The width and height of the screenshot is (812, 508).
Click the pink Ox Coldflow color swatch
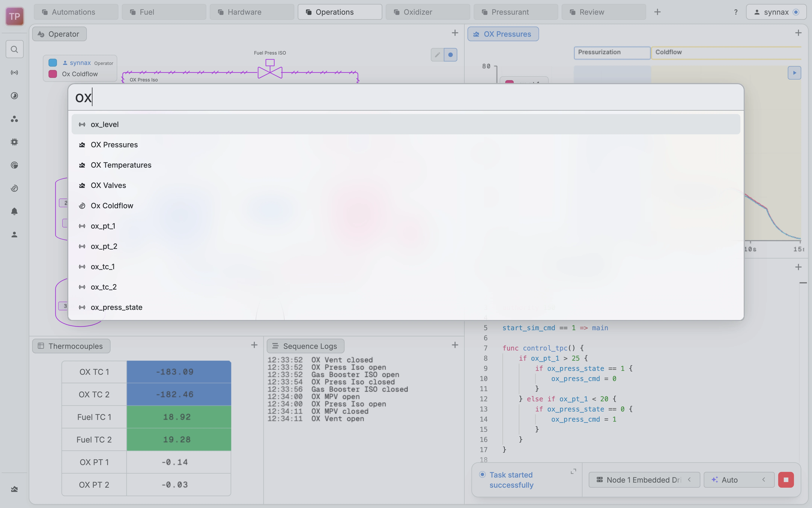coord(53,74)
